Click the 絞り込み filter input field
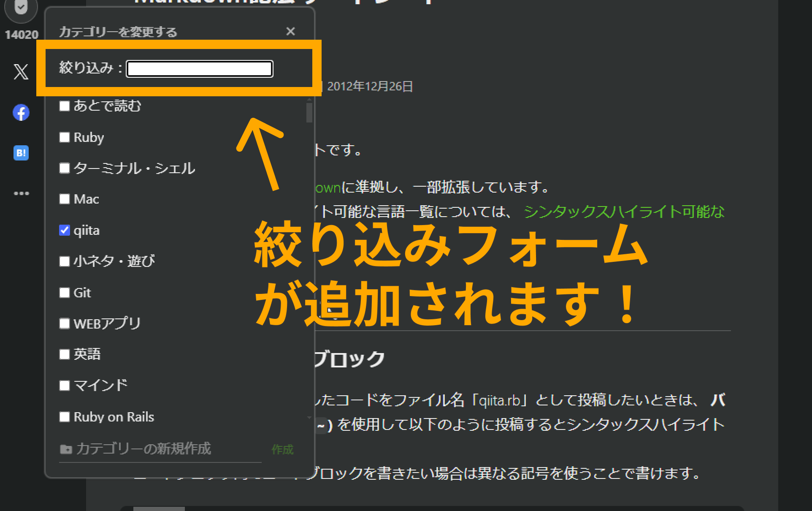 pos(200,69)
